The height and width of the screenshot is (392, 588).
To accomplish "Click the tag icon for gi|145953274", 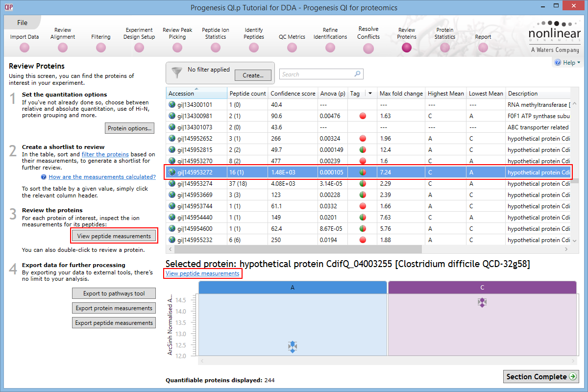I will [363, 184].
